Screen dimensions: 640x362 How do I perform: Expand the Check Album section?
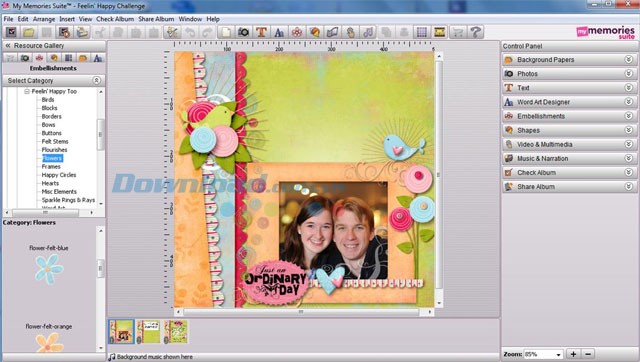(x=629, y=172)
